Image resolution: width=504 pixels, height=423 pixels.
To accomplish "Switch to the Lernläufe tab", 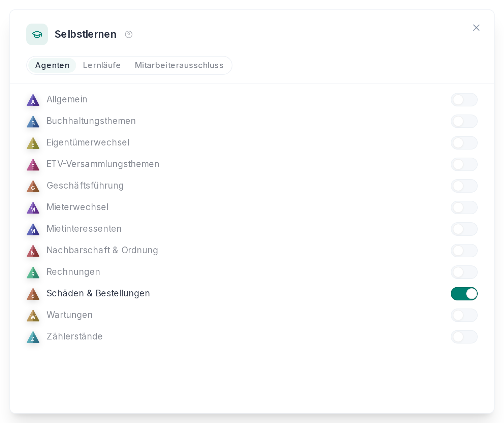I will [x=102, y=65].
